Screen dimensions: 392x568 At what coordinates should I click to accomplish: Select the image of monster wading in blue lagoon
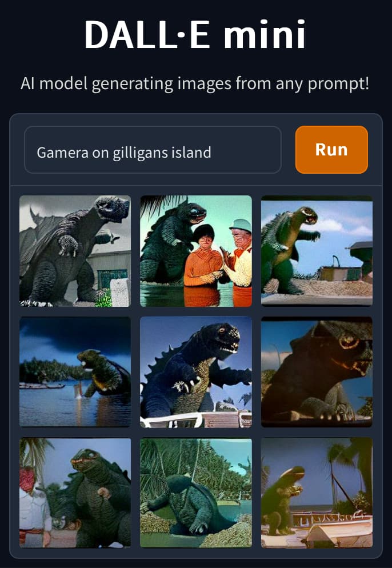[x=75, y=371]
